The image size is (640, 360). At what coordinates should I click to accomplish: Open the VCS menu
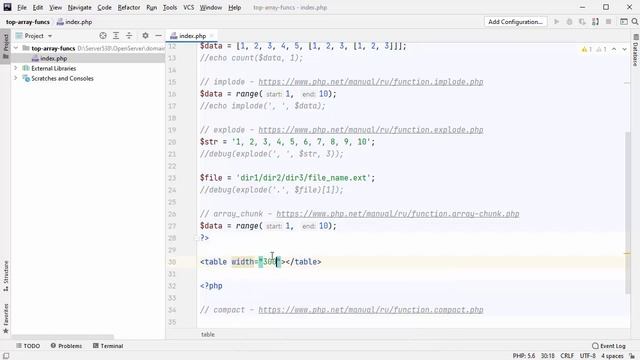[x=189, y=7]
